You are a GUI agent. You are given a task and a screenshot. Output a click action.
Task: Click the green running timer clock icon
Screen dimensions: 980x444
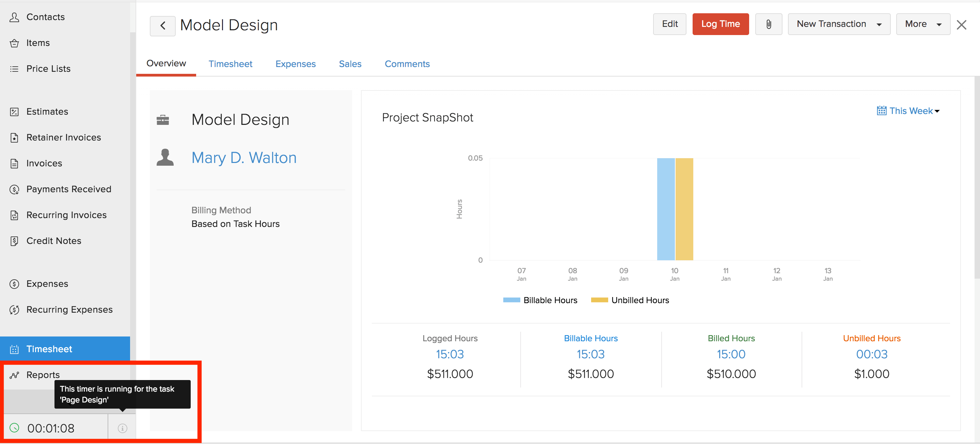point(14,428)
